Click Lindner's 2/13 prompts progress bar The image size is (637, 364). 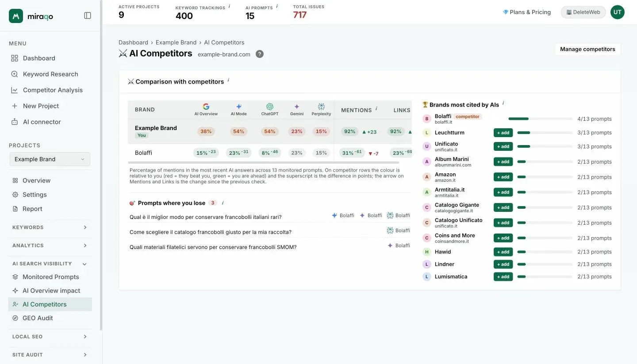pyautogui.click(x=545, y=264)
